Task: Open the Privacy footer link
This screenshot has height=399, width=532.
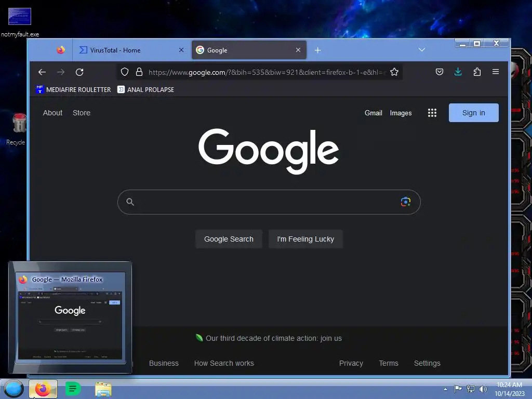Action: coord(351,363)
